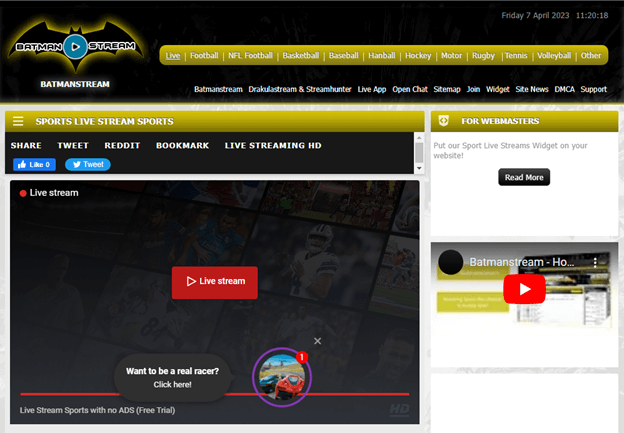Image resolution: width=624 pixels, height=433 pixels.
Task: Click the SHARE option
Action: (26, 145)
